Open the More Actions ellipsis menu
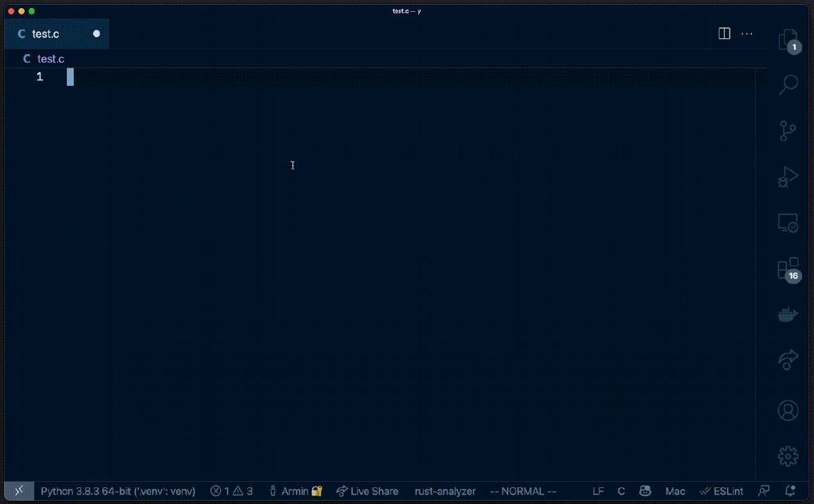The image size is (814, 504). (746, 33)
